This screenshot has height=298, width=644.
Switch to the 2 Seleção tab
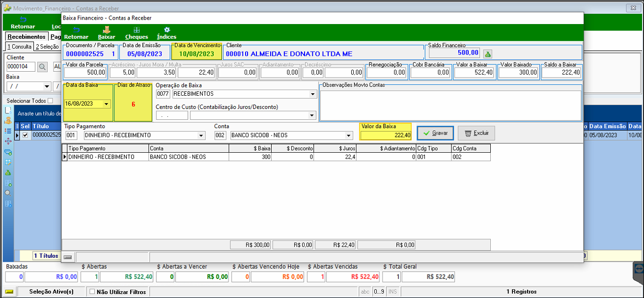(x=47, y=47)
